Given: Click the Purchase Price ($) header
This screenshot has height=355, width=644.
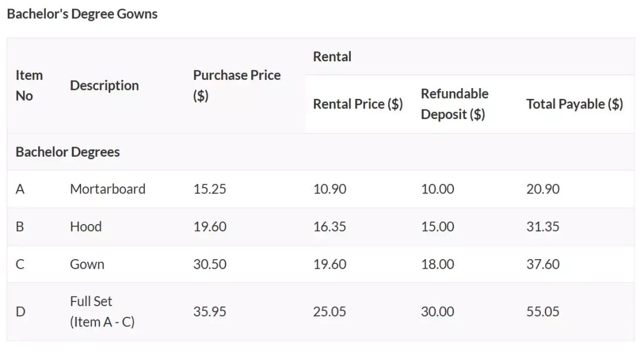Looking at the screenshot, I should click(x=237, y=85).
